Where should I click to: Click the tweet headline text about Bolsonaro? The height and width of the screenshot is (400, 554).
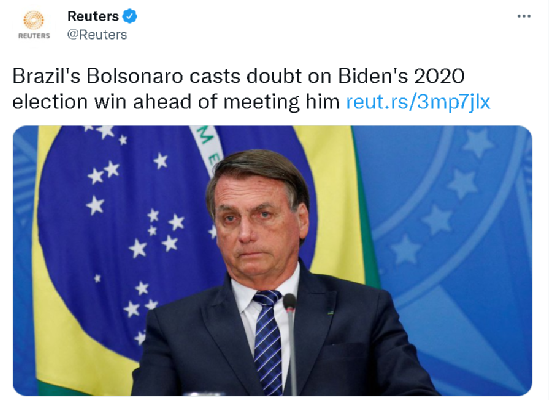[251, 89]
